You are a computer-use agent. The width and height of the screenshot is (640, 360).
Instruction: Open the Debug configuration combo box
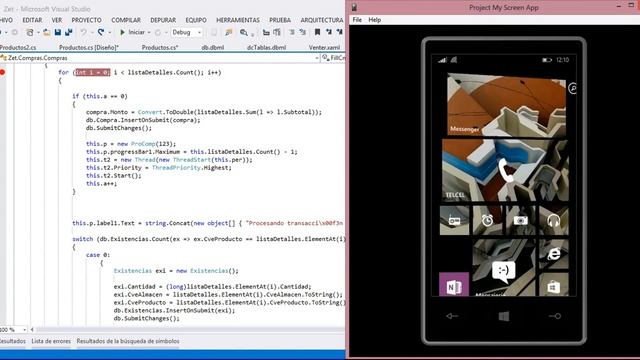point(187,32)
